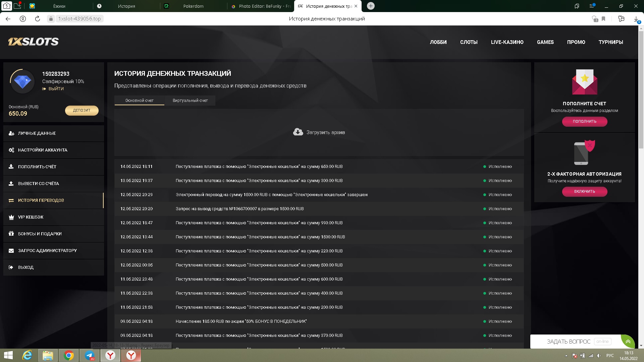
Task: Switch to Виртуальный счет tab
Action: tap(190, 101)
